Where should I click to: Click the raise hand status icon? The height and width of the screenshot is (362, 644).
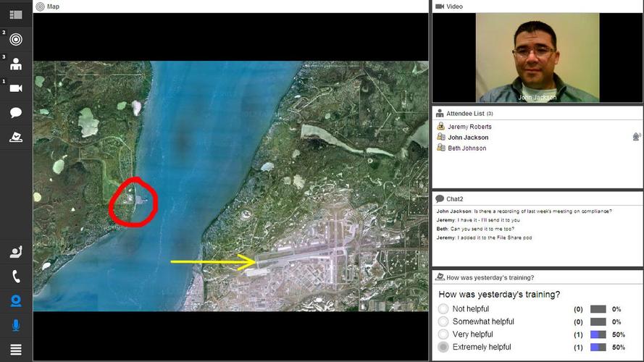(15, 252)
